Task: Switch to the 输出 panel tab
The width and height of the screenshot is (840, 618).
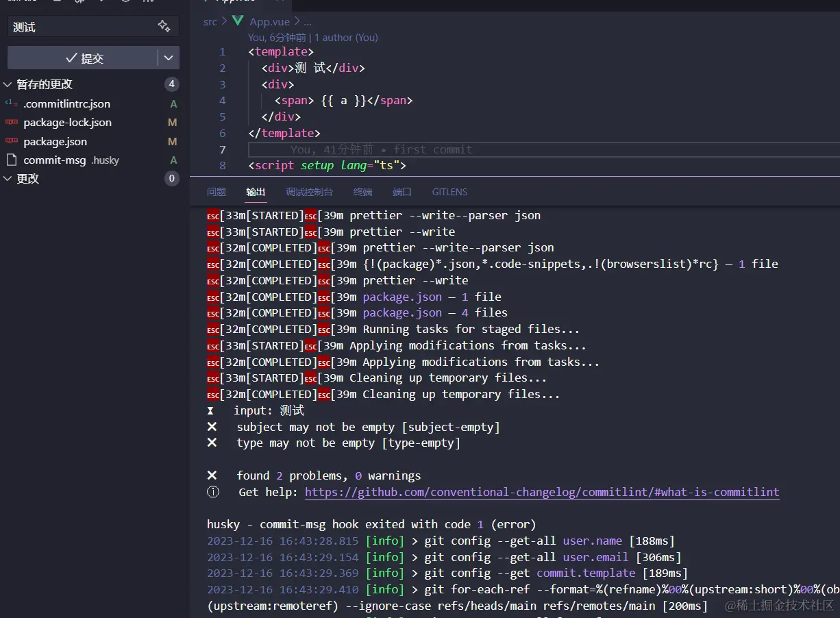Action: click(x=256, y=192)
